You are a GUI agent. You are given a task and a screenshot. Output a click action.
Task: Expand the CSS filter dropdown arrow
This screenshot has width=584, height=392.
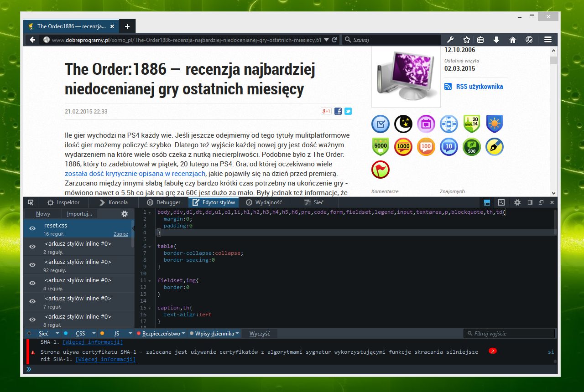point(94,334)
